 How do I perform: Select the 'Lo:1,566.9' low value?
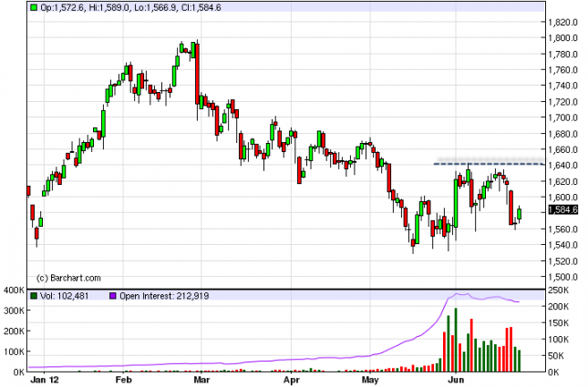point(156,7)
